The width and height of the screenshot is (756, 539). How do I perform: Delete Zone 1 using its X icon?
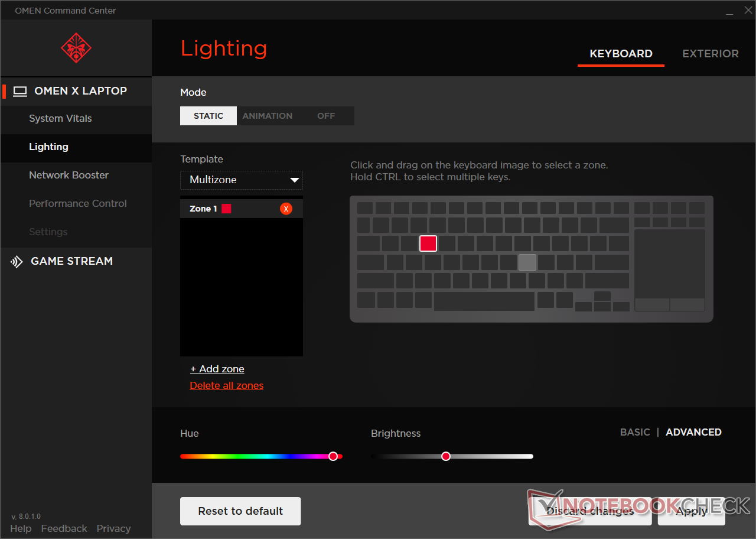point(286,209)
